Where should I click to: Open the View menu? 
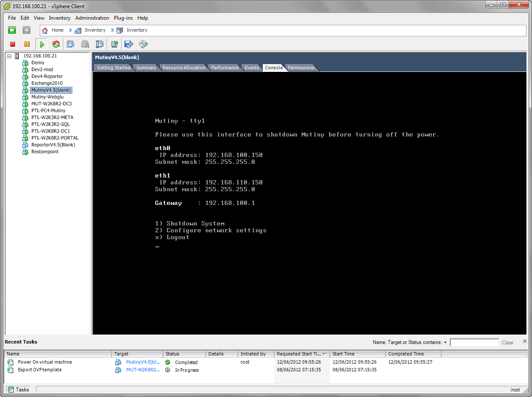pos(39,18)
